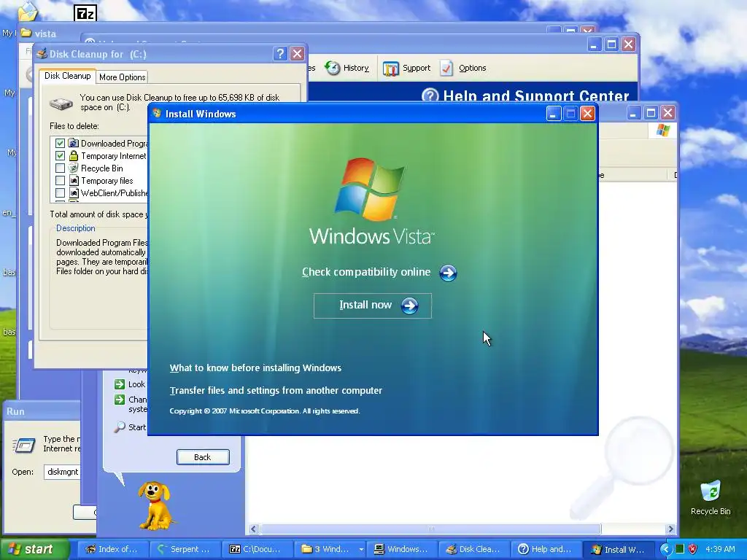747x560 pixels.
Task: Click the Open input field in Run dialog
Action: (x=62, y=472)
